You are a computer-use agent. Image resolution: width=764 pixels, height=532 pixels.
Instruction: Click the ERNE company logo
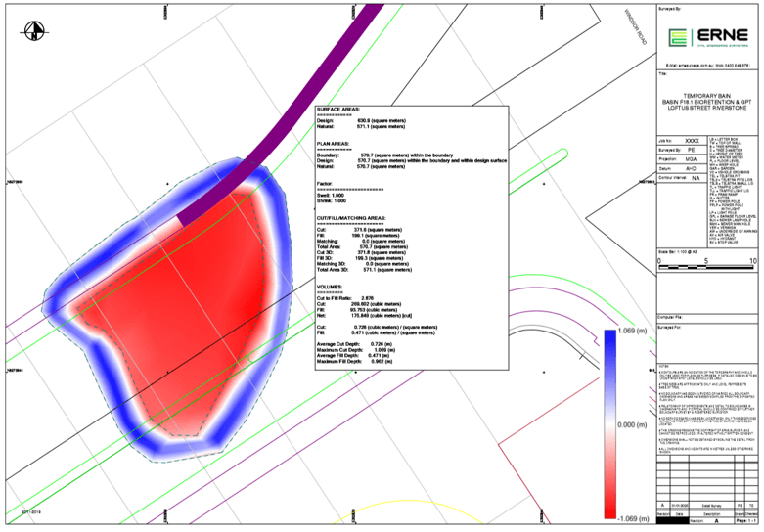(705, 38)
